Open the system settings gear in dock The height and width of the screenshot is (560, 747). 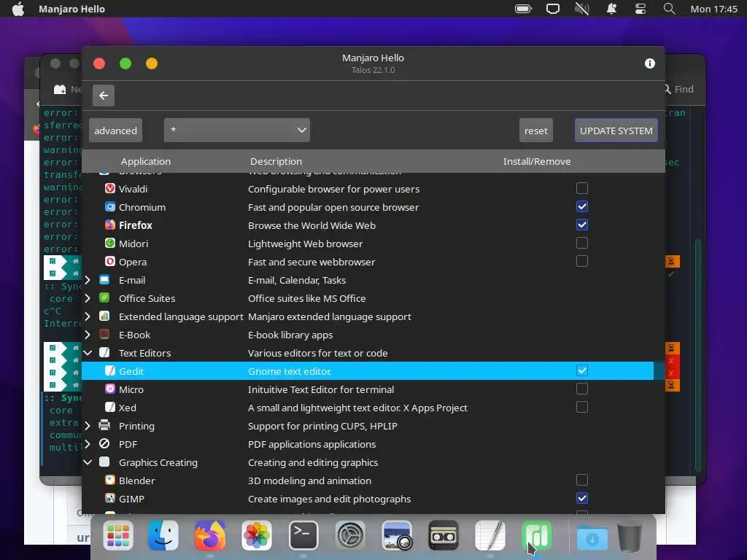(x=350, y=536)
